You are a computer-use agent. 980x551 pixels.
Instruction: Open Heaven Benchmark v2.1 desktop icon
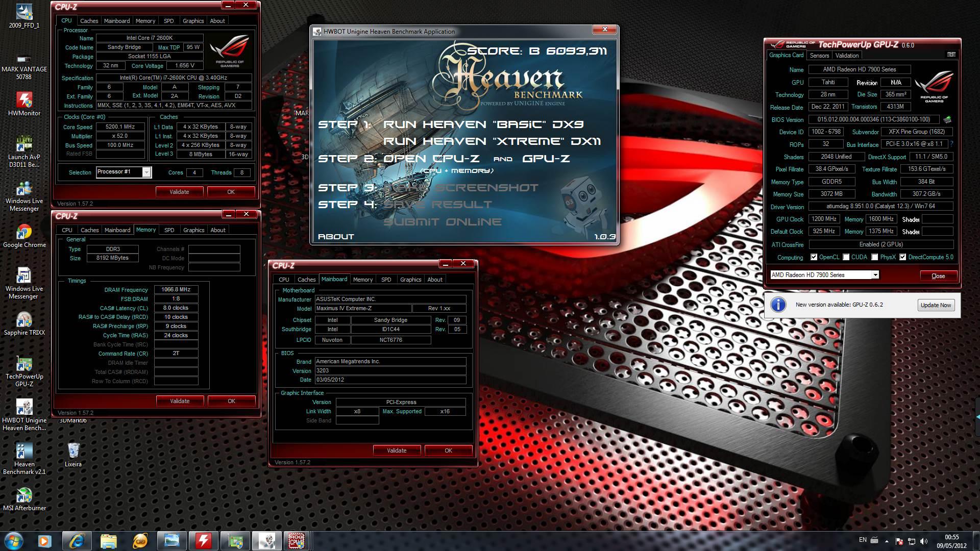(24, 458)
